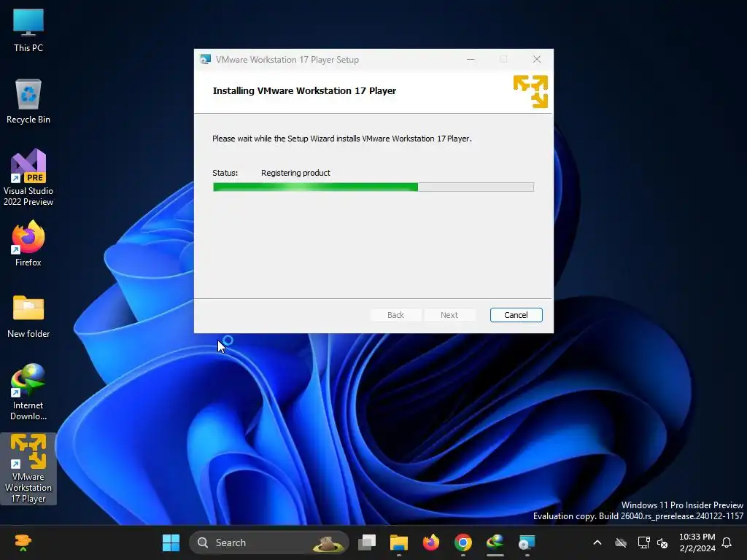This screenshot has width=747, height=560.
Task: Select the New folder desktop icon
Action: coord(28,316)
